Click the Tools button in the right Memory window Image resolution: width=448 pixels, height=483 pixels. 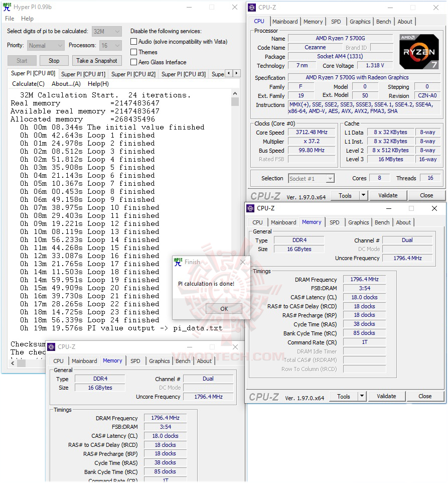click(343, 396)
